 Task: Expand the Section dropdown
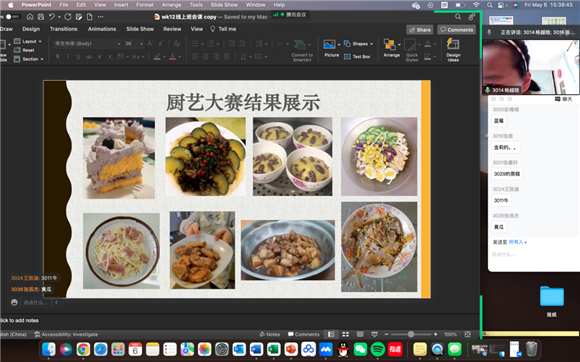[x=29, y=59]
